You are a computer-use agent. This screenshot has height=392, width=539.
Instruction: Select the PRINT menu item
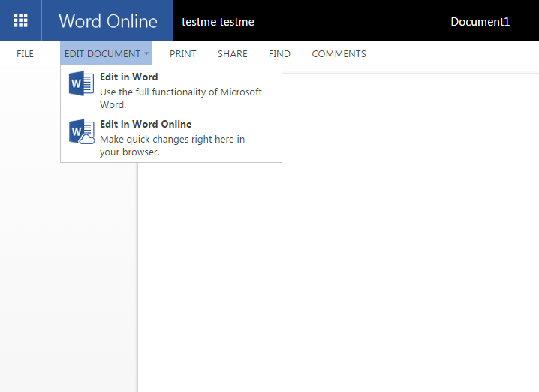[183, 53]
